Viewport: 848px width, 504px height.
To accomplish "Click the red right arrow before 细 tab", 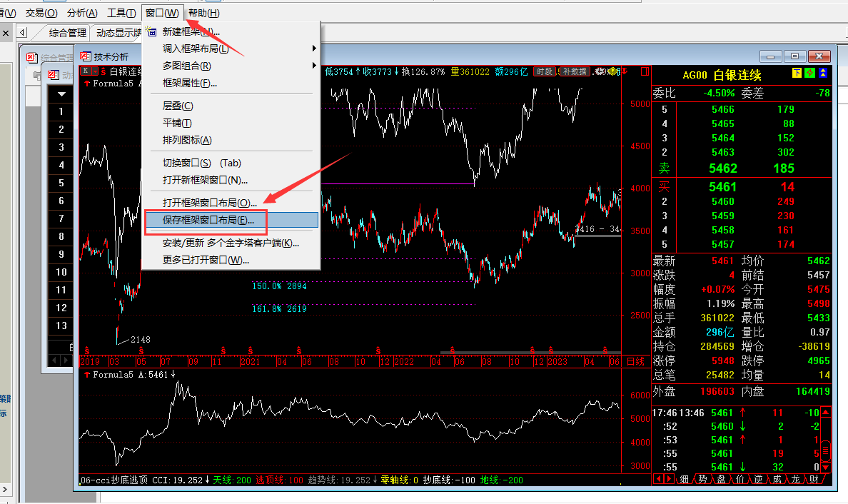I will (669, 479).
